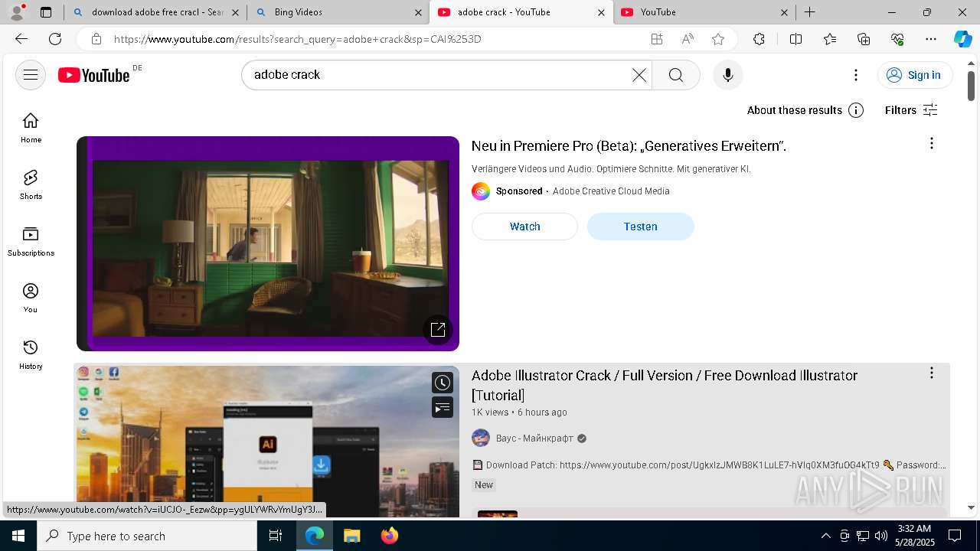Viewport: 980px width, 551px height.
Task: Click the Watch button on the ad
Action: pyautogui.click(x=524, y=227)
